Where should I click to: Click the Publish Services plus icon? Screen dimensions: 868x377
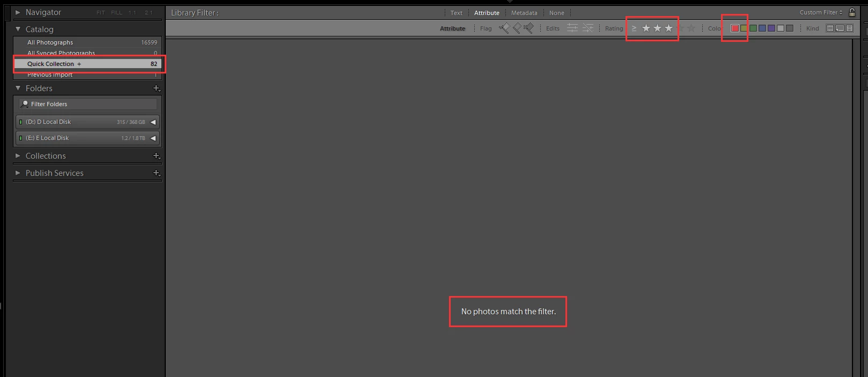(x=156, y=173)
